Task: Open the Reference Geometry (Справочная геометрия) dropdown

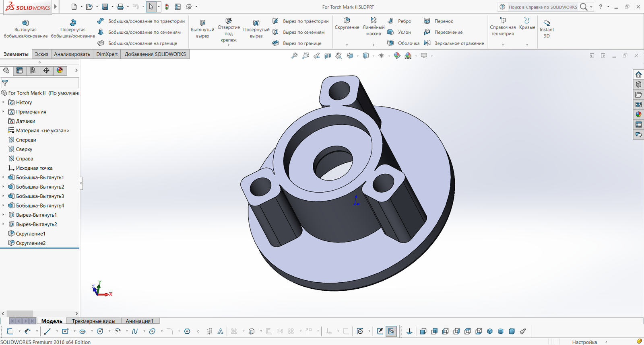Action: pos(503,45)
